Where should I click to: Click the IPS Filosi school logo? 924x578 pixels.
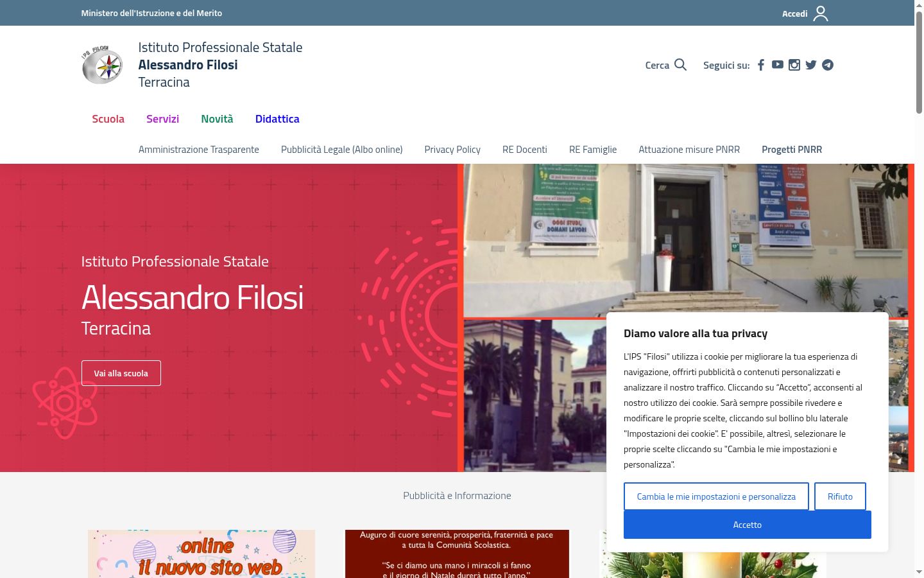102,65
